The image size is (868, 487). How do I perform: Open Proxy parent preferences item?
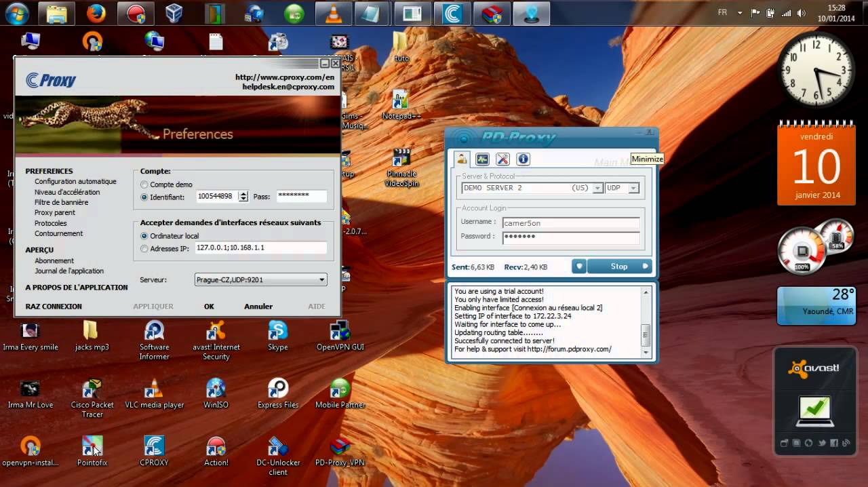55,212
